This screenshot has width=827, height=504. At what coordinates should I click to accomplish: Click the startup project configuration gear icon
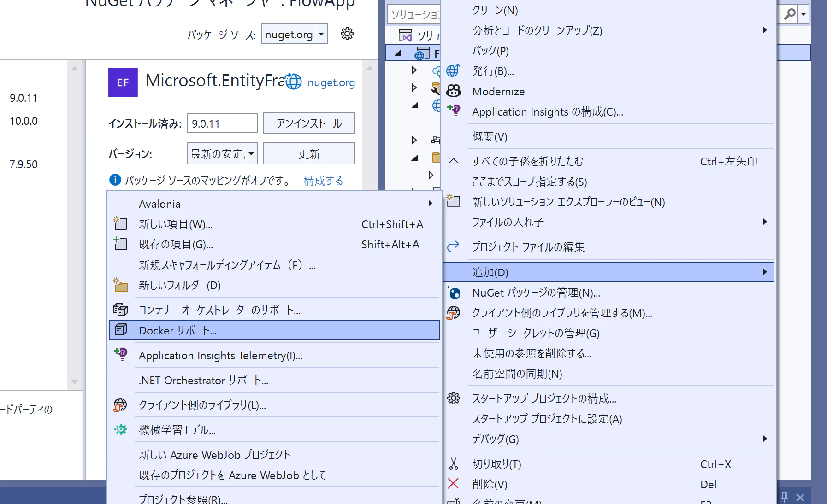click(x=454, y=398)
